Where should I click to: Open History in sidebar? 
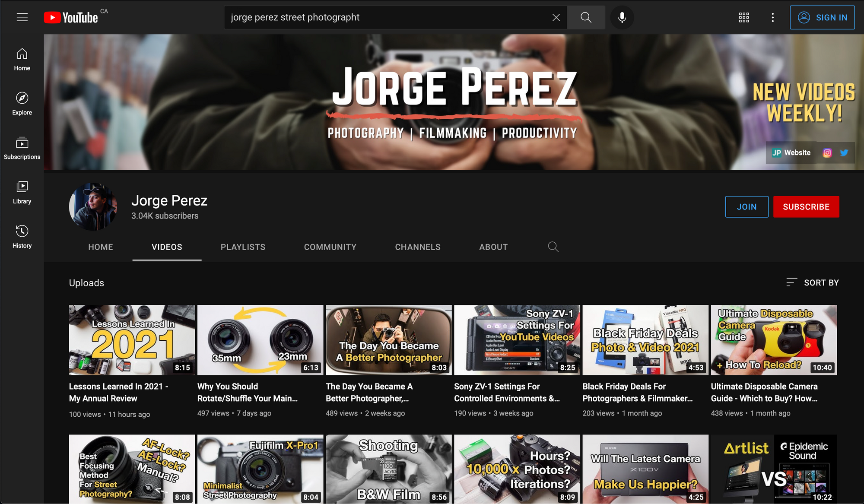[22, 237]
